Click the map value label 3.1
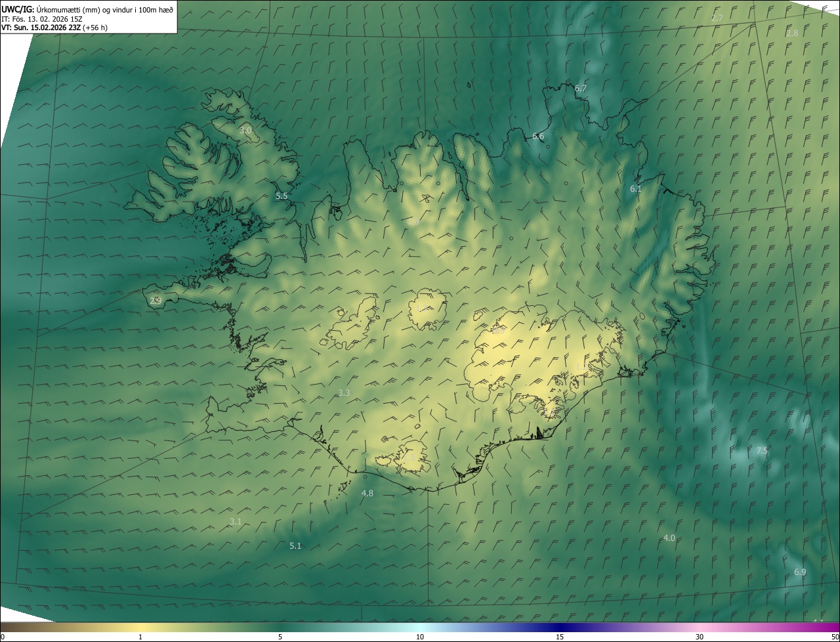This screenshot has width=840, height=642. 236,521
